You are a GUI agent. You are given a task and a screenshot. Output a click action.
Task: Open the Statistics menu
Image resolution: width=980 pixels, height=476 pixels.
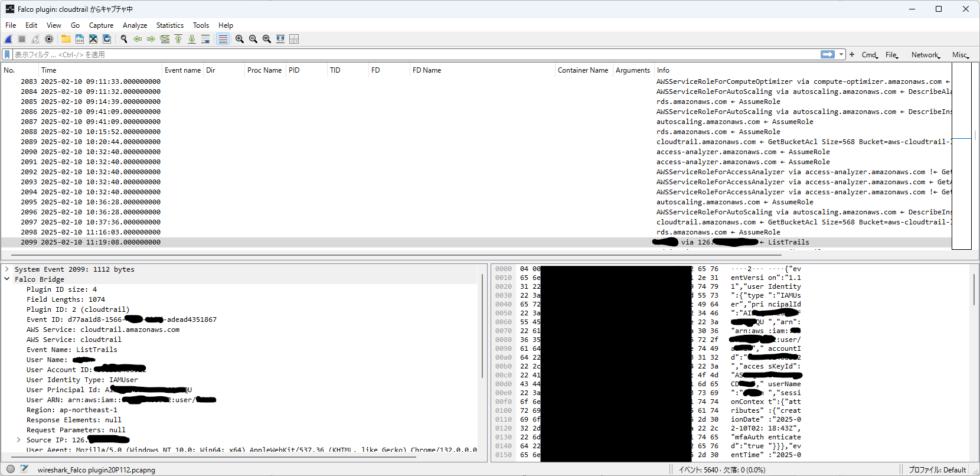tap(169, 25)
